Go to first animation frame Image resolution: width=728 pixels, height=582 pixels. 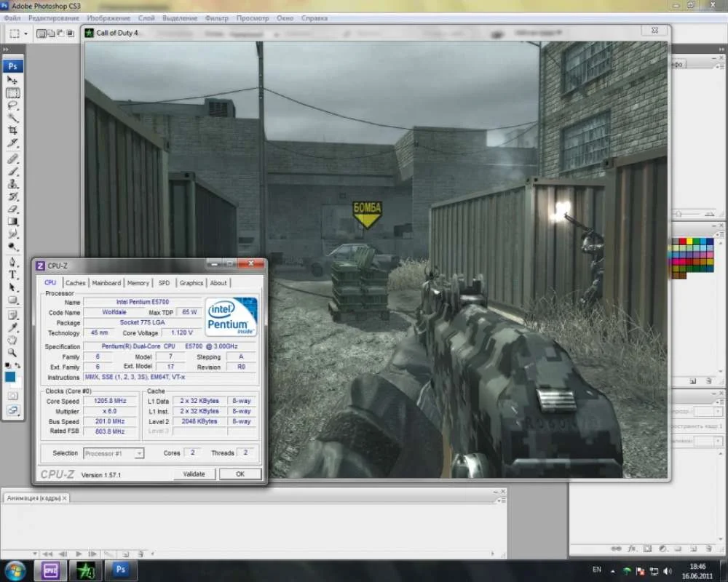click(47, 554)
